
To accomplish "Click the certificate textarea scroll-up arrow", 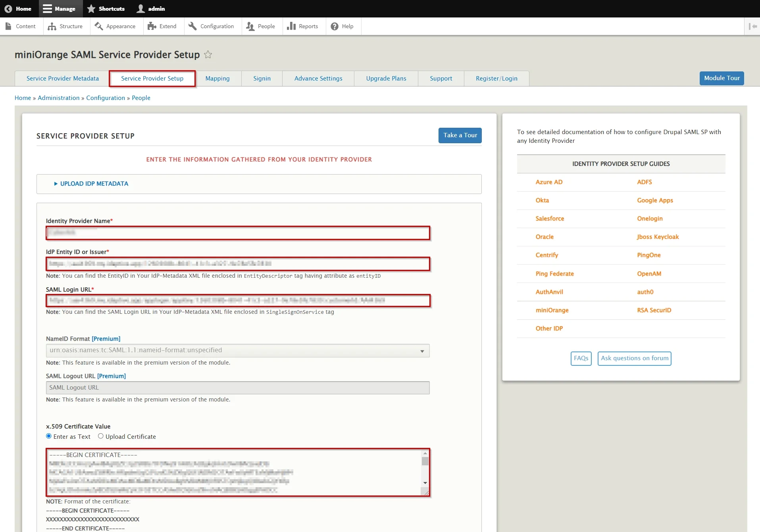I will (x=425, y=453).
